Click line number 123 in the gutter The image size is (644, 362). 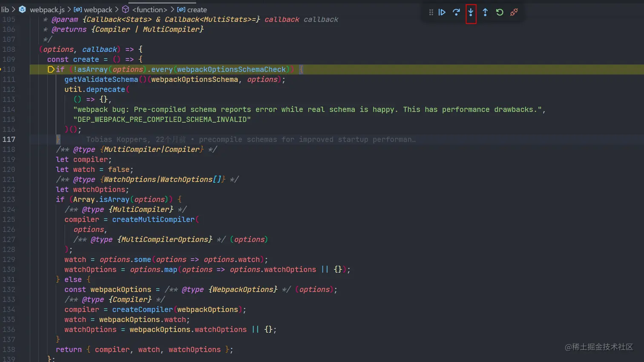point(9,200)
